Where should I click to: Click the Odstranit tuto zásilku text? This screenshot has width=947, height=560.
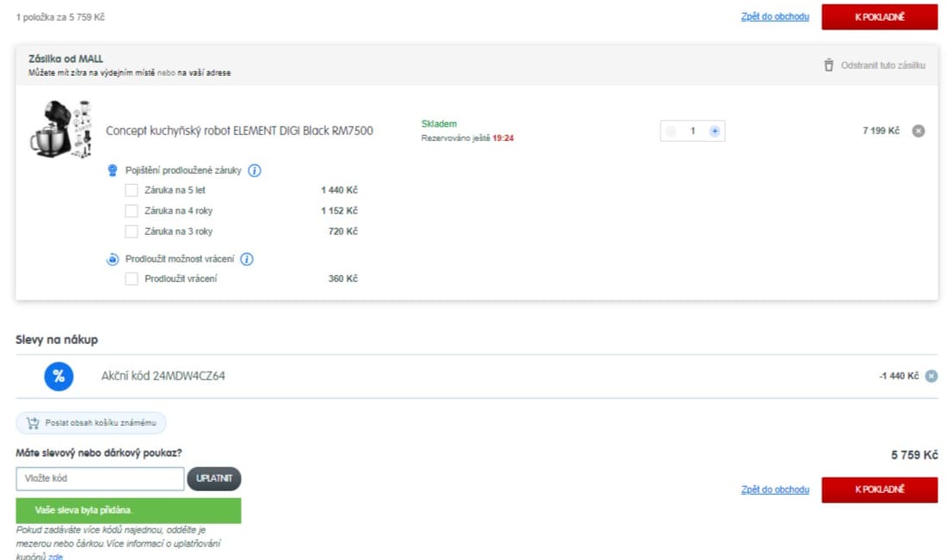[x=883, y=65]
